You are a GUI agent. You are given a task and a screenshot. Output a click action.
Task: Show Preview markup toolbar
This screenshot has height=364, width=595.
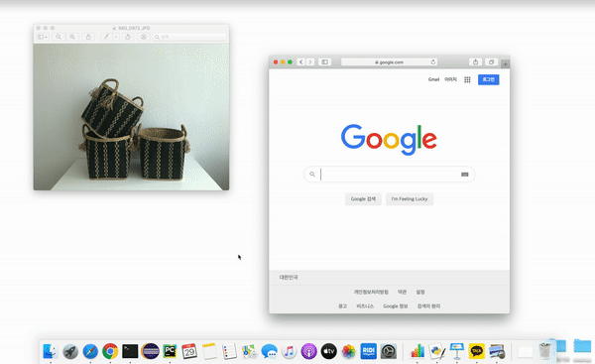coord(144,37)
